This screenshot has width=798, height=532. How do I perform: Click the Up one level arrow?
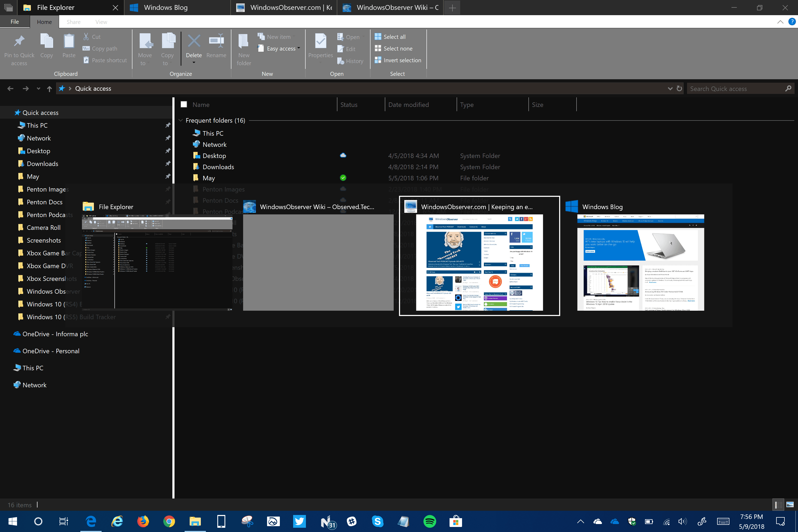click(x=49, y=89)
